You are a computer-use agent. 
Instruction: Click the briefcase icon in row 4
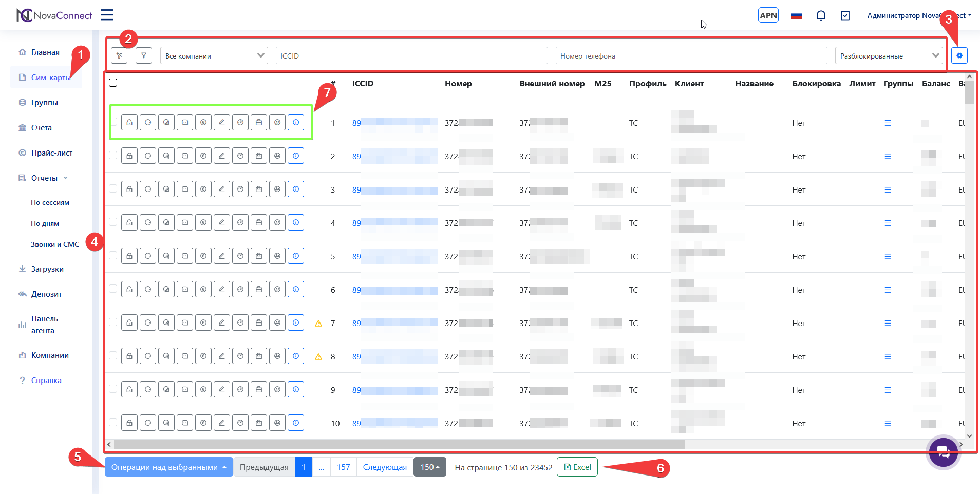[259, 222]
